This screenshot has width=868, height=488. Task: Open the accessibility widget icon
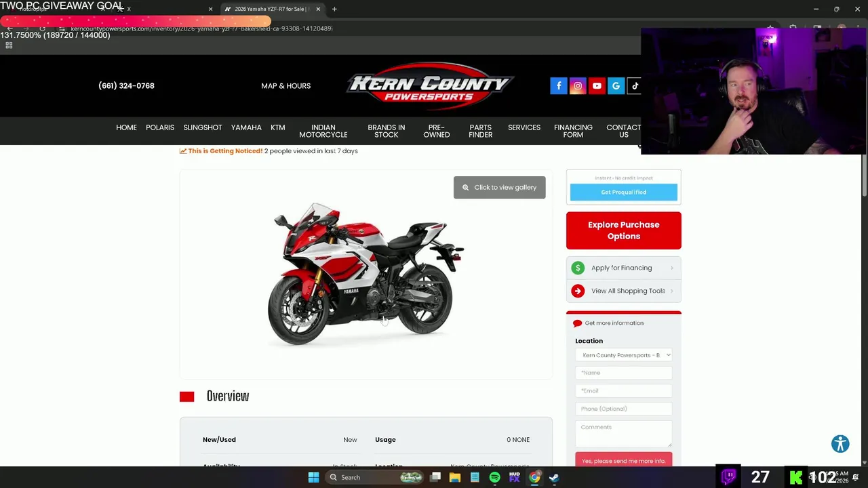pyautogui.click(x=840, y=444)
